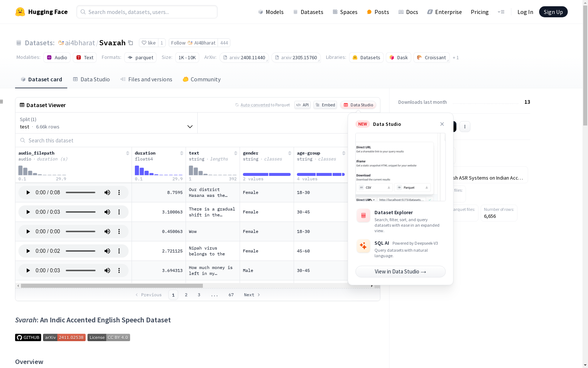Open audio options for the Nipah virus row
588x368 pixels.
pos(119,251)
